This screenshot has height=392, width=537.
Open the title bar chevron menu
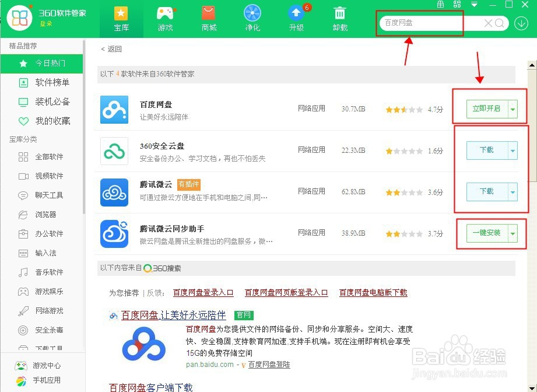[473, 5]
